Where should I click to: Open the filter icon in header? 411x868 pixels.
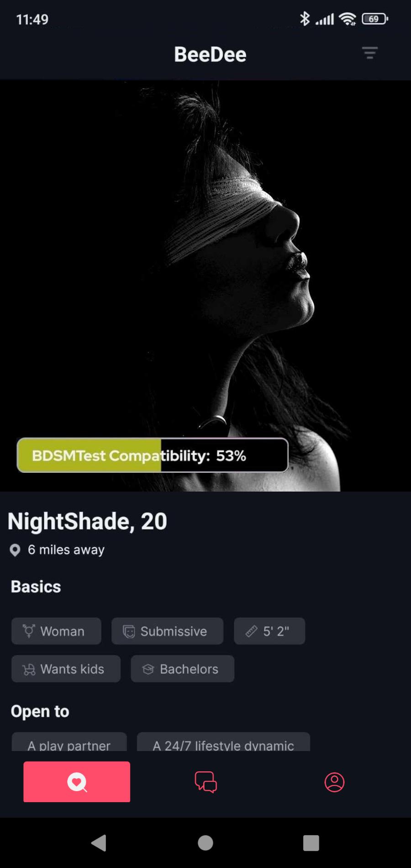(370, 53)
